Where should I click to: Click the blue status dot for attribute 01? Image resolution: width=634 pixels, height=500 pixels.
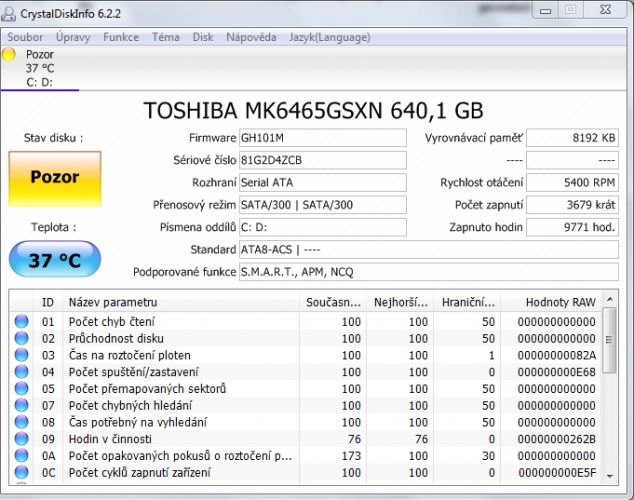(x=21, y=321)
